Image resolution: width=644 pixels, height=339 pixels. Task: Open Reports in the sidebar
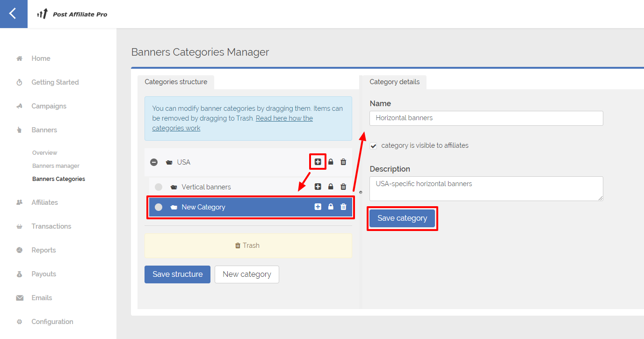[x=43, y=250]
